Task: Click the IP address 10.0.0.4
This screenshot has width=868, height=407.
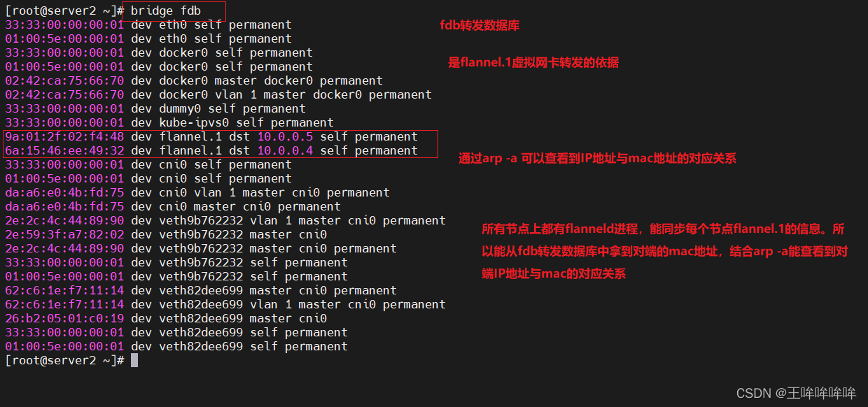Action: (285, 150)
